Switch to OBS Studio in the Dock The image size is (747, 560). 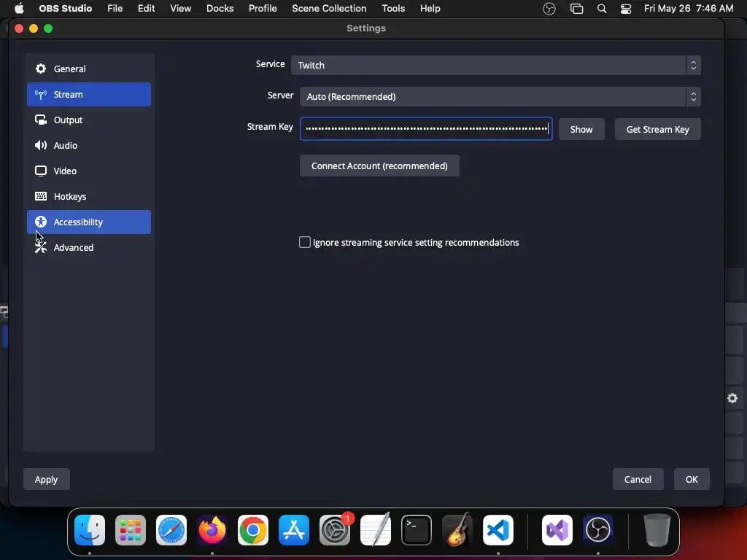[x=598, y=530]
